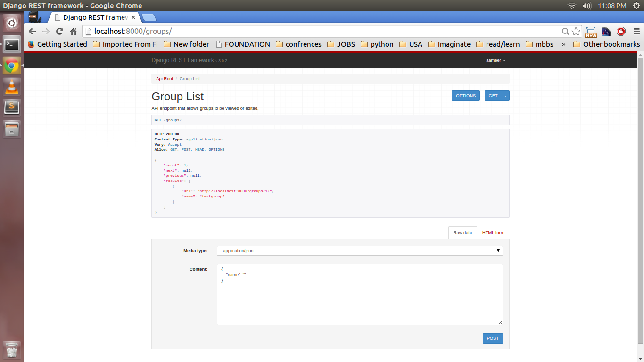Click the GET button
644x362 pixels.
493,96
